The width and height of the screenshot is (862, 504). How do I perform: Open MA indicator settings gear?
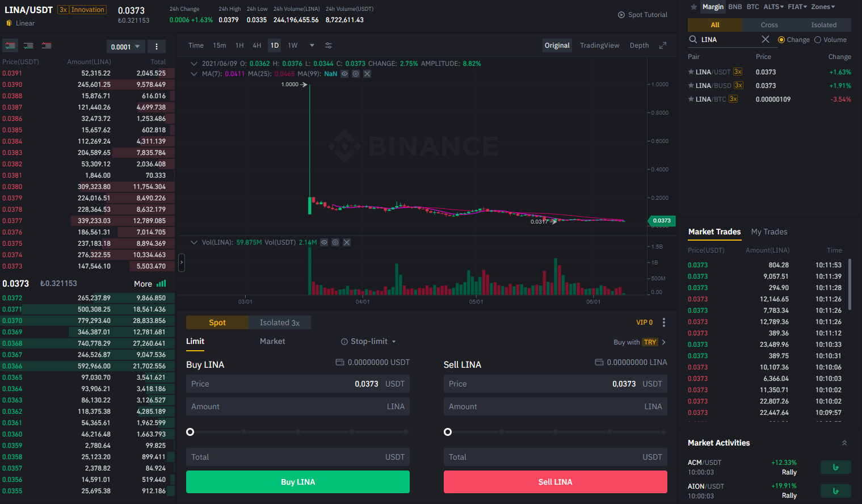point(356,74)
